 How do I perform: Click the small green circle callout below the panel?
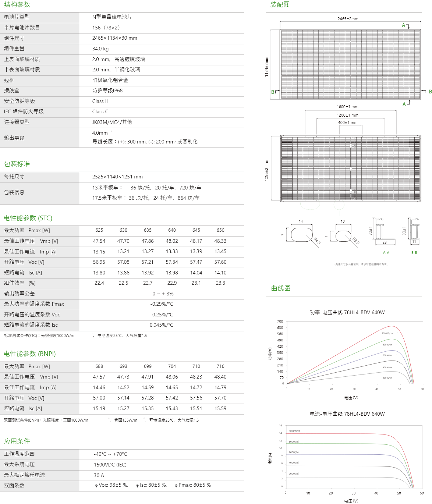point(339,205)
